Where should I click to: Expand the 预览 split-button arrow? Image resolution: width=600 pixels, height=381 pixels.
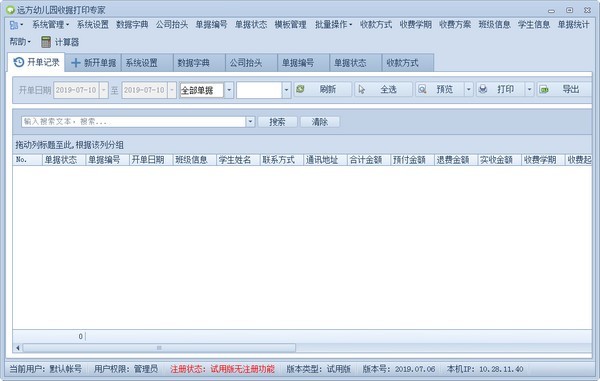click(x=468, y=90)
